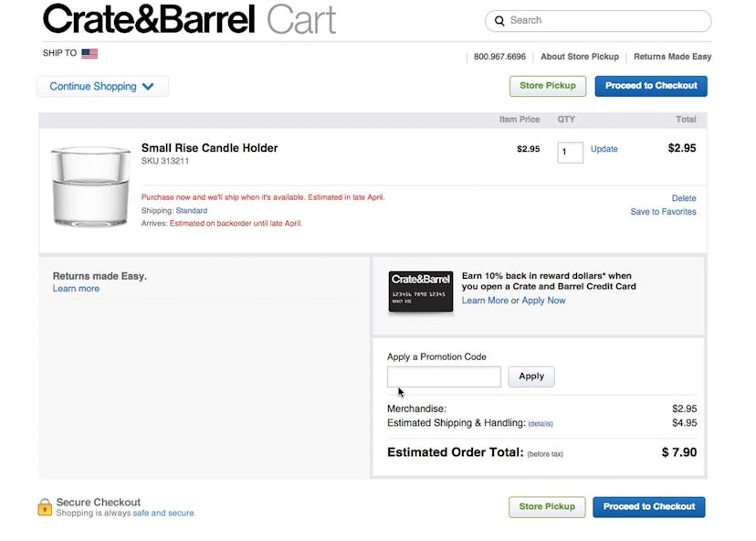Click the US flag next to SHIP TO
The width and height of the screenshot is (756, 541).
click(89, 53)
